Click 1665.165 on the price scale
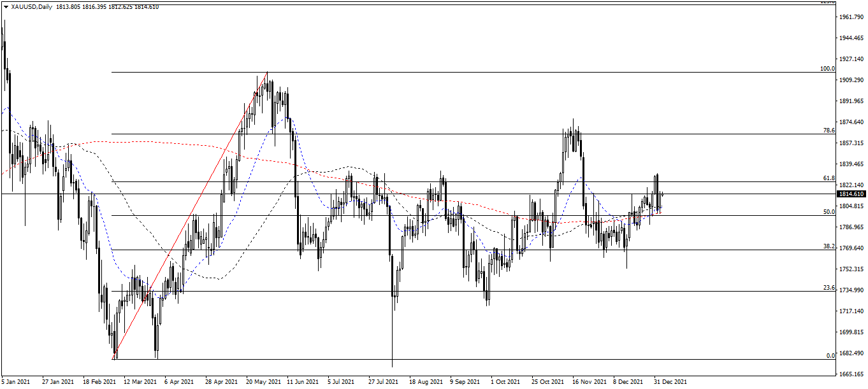The image size is (868, 389). (851, 374)
